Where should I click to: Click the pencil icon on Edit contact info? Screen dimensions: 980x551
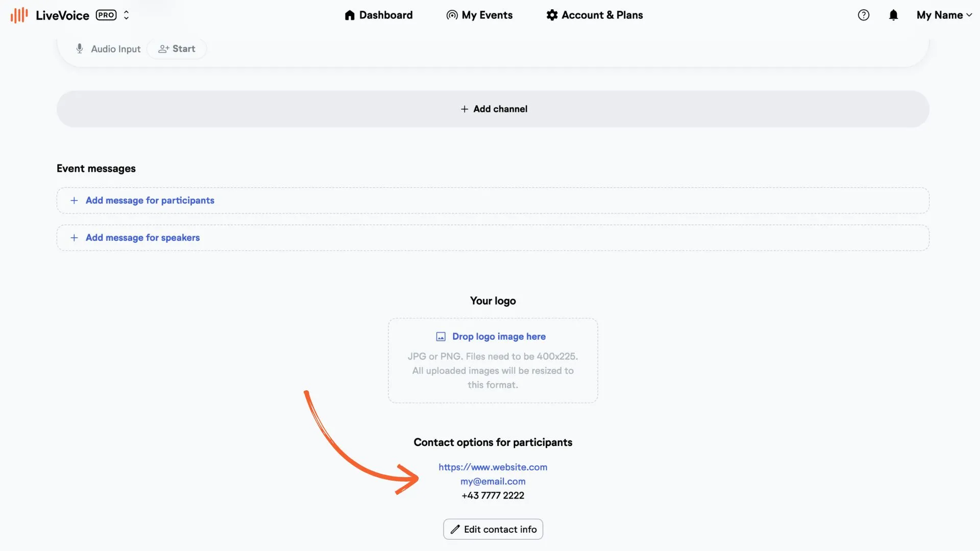(455, 530)
